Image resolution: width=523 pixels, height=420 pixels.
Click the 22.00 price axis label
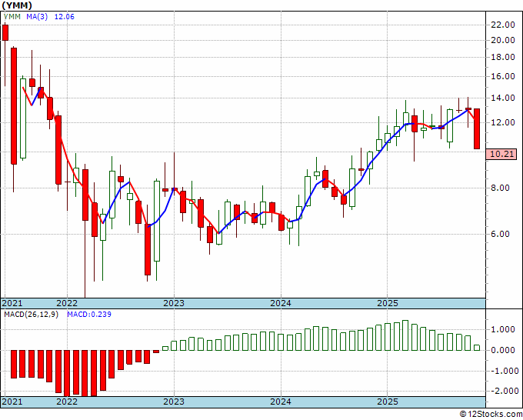(x=503, y=25)
